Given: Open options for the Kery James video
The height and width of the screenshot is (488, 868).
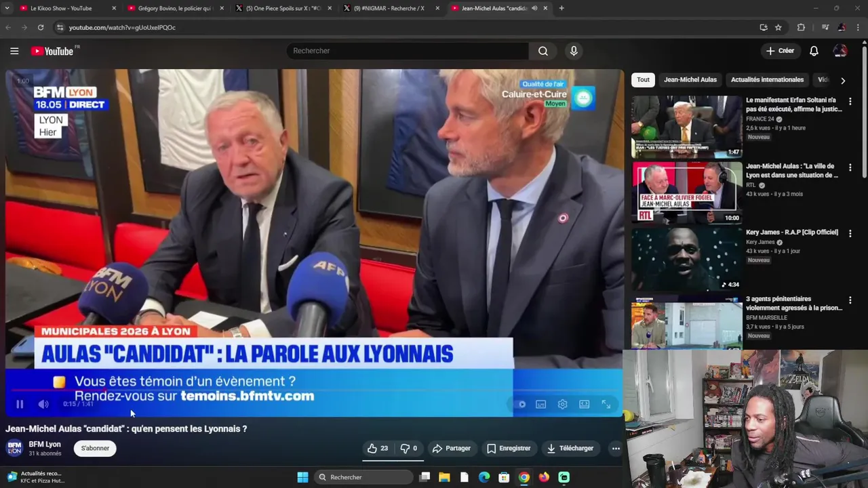Looking at the screenshot, I should (850, 234).
